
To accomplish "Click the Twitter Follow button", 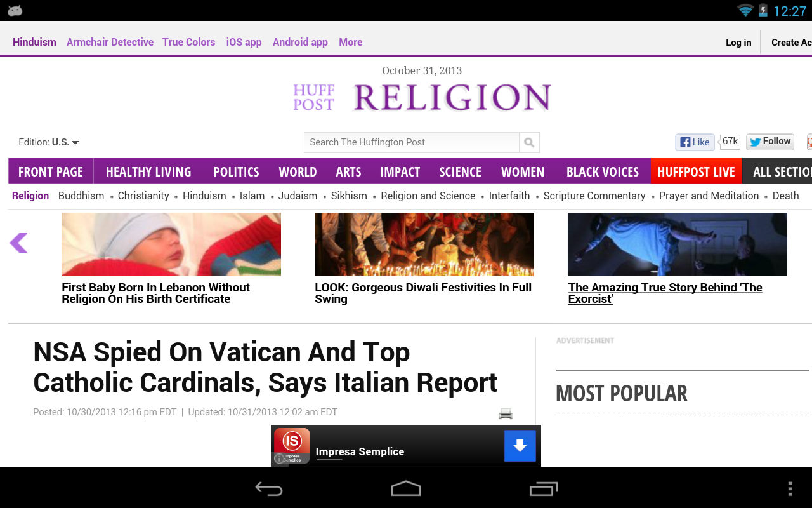I will [x=769, y=141].
